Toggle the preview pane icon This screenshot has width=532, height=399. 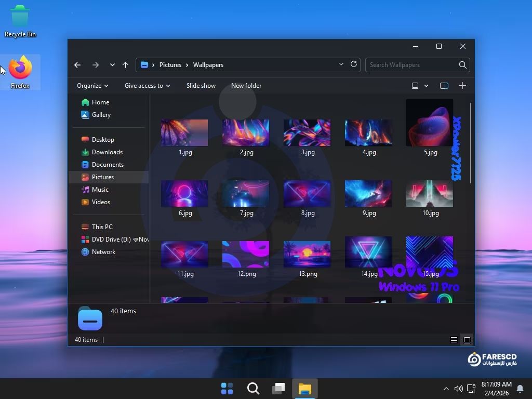click(444, 86)
